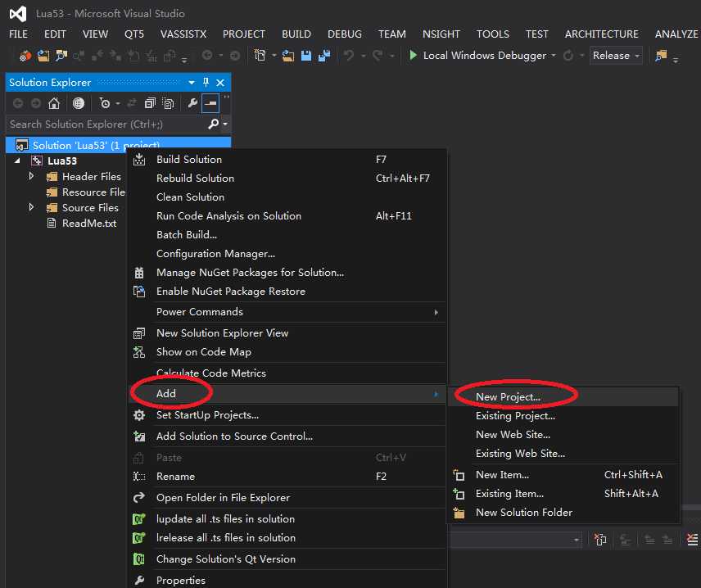Open the Pending Changes Filter clock icon
The image size is (701, 588).
coord(105,104)
